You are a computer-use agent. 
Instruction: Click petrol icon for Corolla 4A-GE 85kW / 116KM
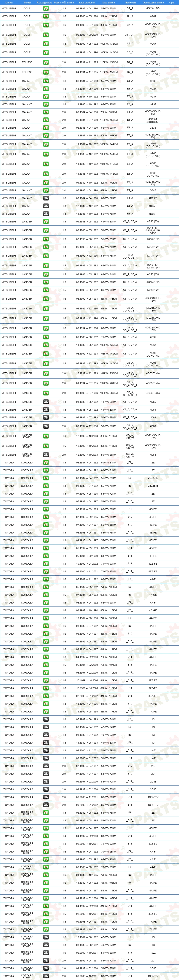coord(46,610)
